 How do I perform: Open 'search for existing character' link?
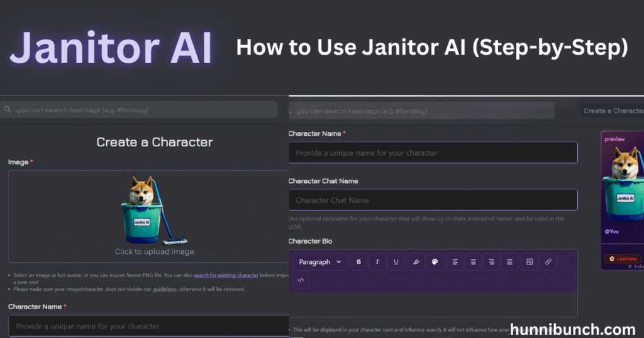coord(226,275)
